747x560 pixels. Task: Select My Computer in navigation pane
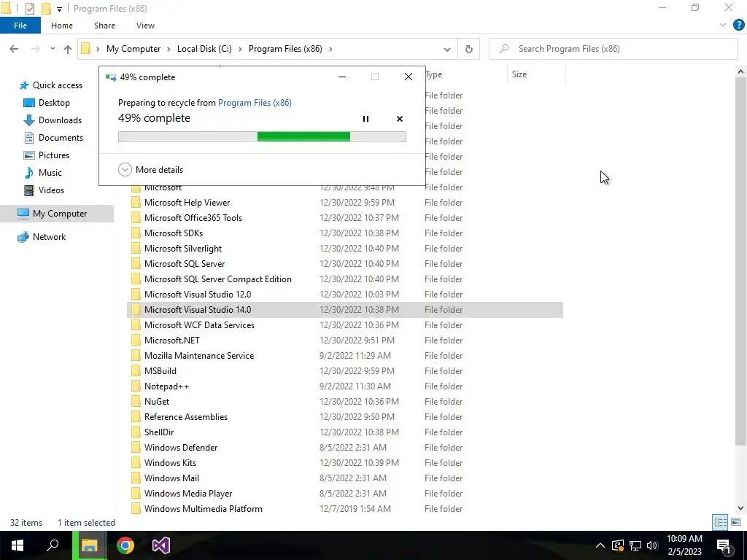[57, 214]
